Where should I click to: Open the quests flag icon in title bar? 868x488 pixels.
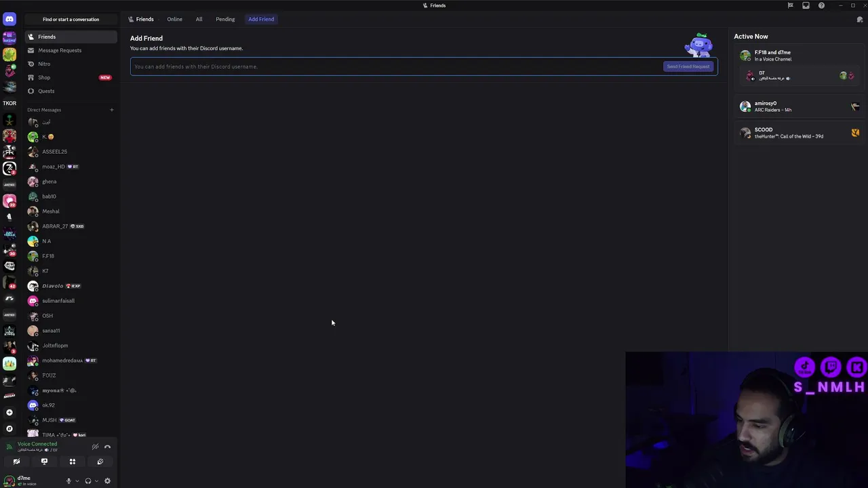click(790, 5)
